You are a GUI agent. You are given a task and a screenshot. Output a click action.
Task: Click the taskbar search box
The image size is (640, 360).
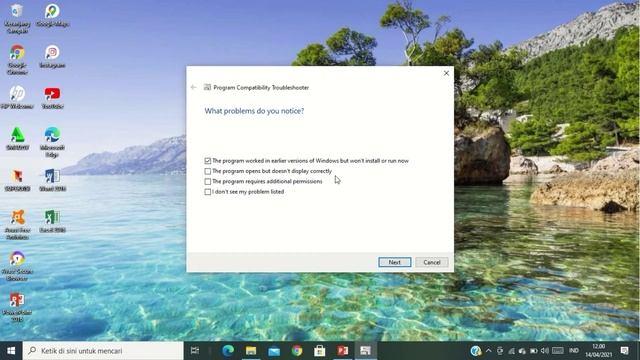click(103, 351)
